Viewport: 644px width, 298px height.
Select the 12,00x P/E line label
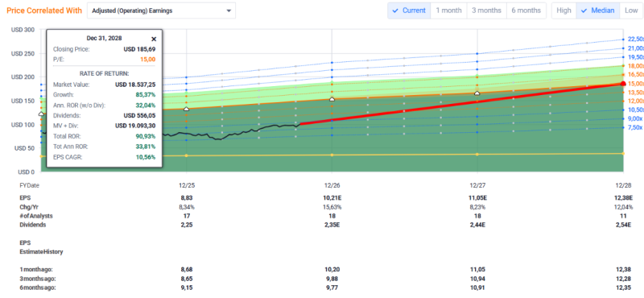(636, 101)
